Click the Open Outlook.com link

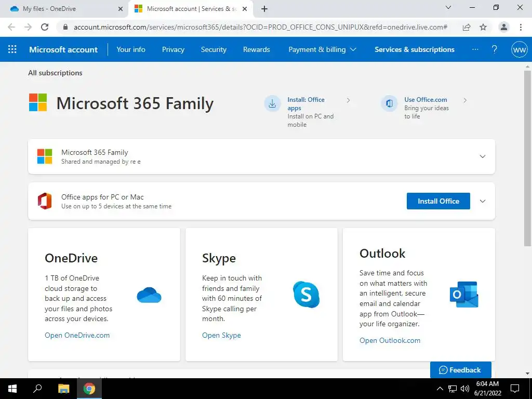(x=390, y=340)
